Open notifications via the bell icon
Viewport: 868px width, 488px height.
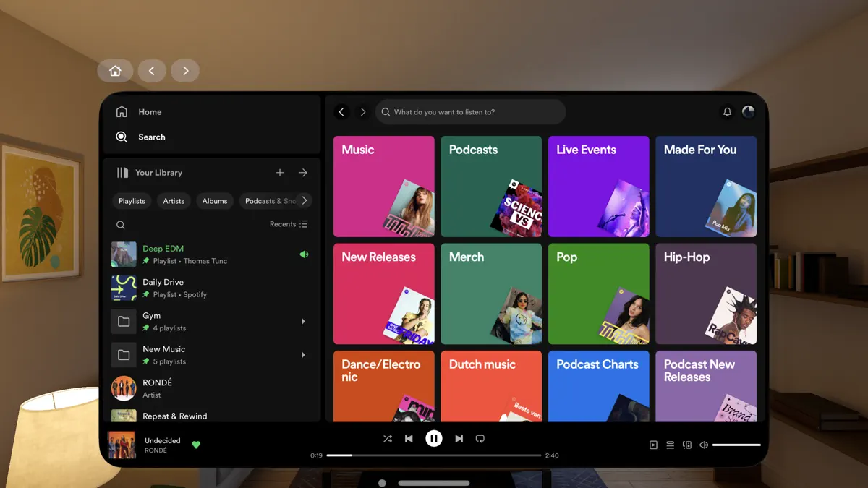pos(728,111)
